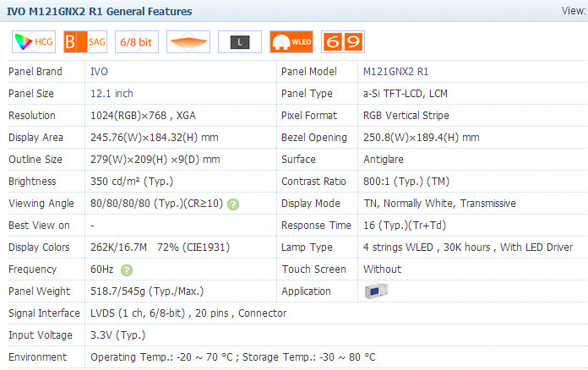The image size is (588, 370).
Task: Click the Display Mode label
Action: point(311,204)
